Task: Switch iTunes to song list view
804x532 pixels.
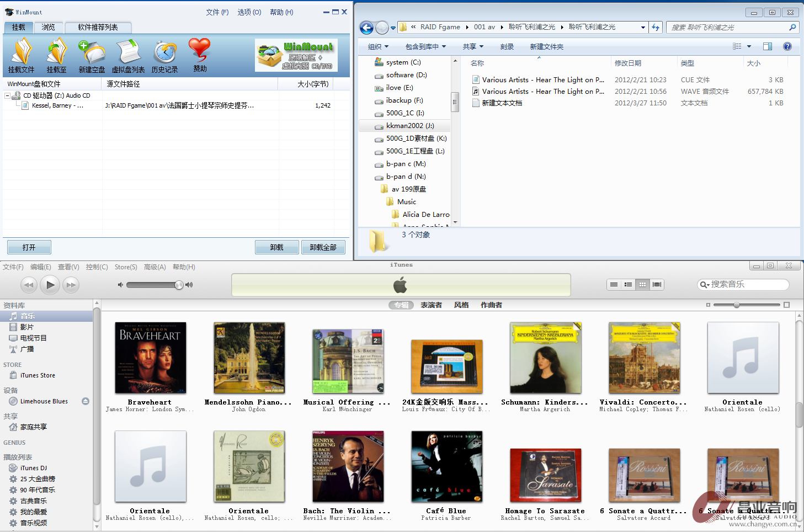Action: click(x=614, y=284)
